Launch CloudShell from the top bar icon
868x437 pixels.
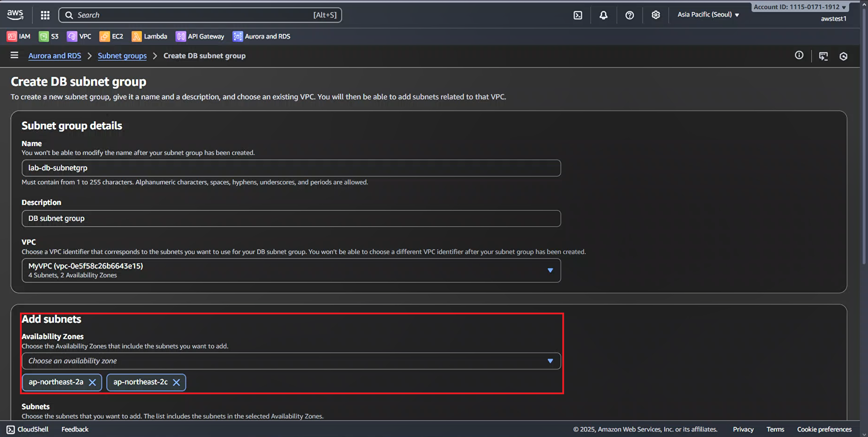[x=578, y=15]
